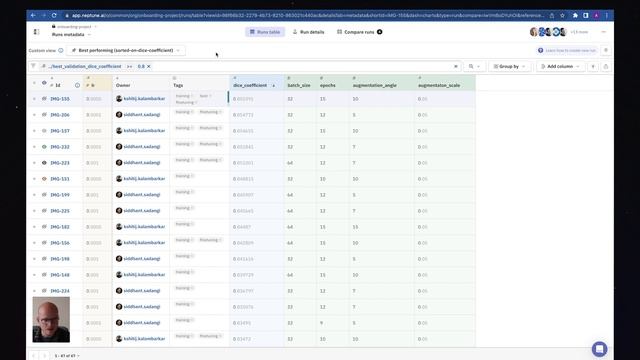Click the filter operator >= in the filter bar
Image resolution: width=640 pixels, height=360 pixels.
point(129,66)
